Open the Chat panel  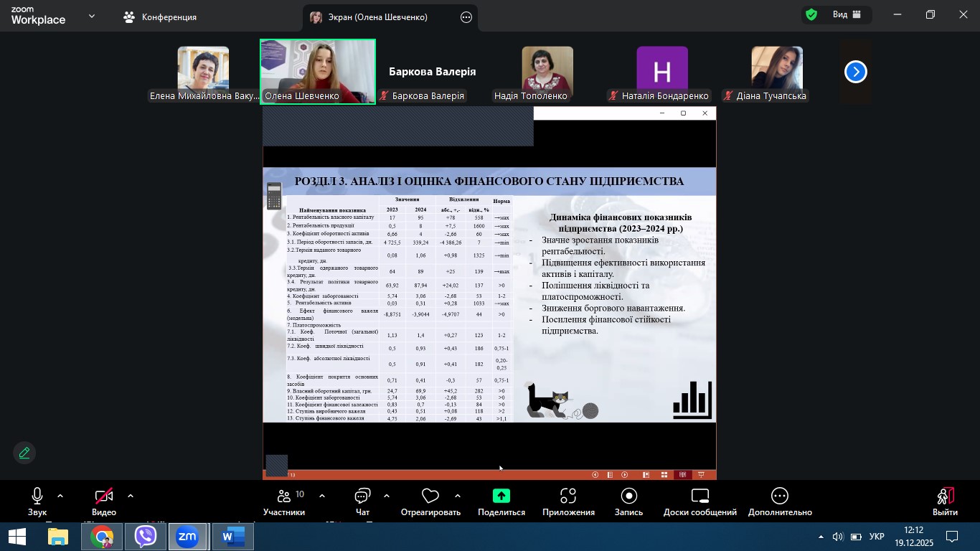[362, 497]
